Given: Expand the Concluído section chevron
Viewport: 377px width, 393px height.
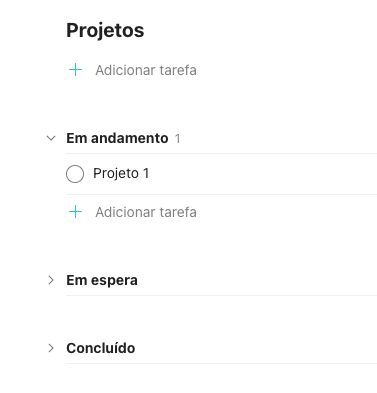Looking at the screenshot, I should point(51,348).
